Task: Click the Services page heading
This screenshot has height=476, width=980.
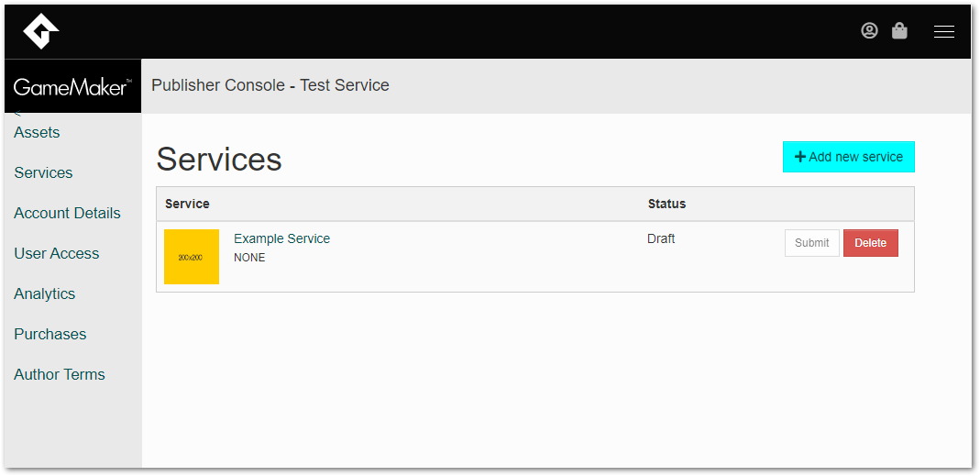Action: point(219,159)
